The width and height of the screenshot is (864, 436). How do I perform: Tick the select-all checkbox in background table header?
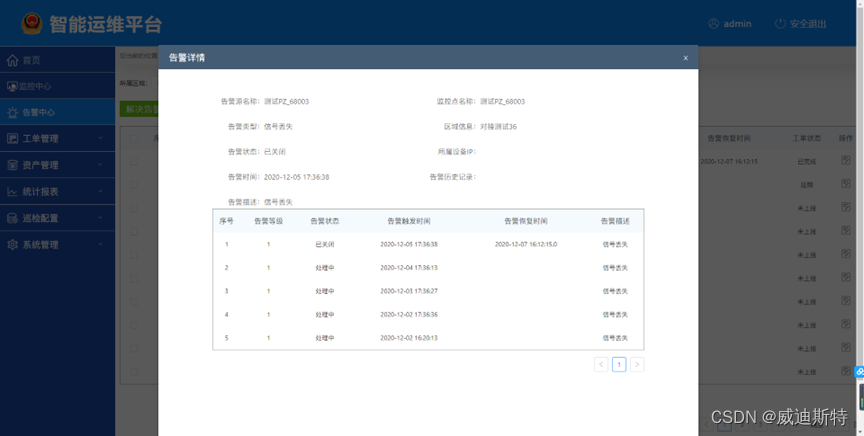(x=134, y=138)
